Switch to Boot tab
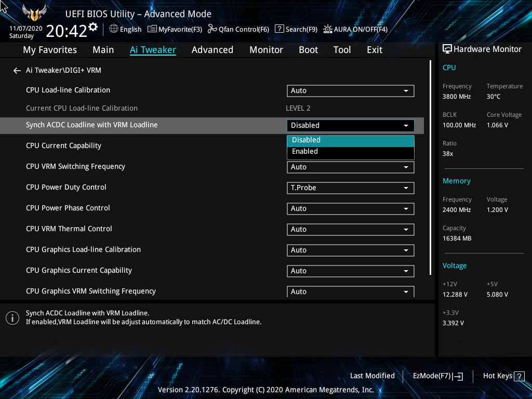Viewport: 532px width, 399px height. click(x=309, y=50)
